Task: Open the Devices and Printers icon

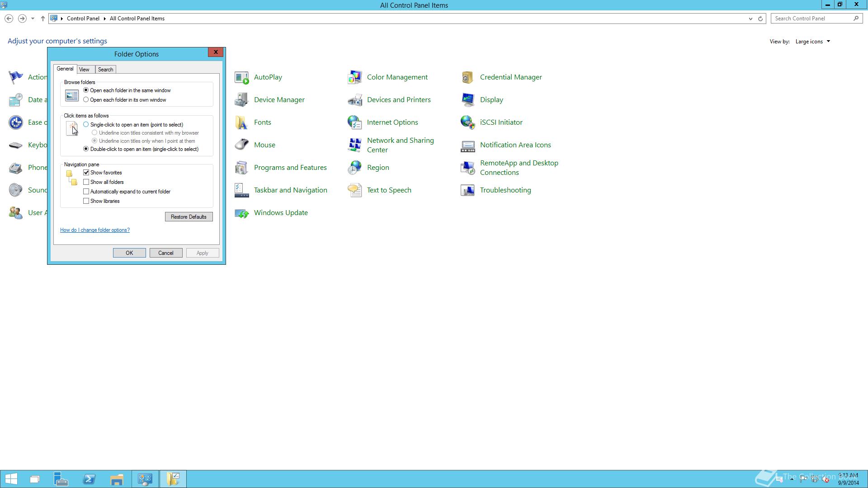Action: 355,100
